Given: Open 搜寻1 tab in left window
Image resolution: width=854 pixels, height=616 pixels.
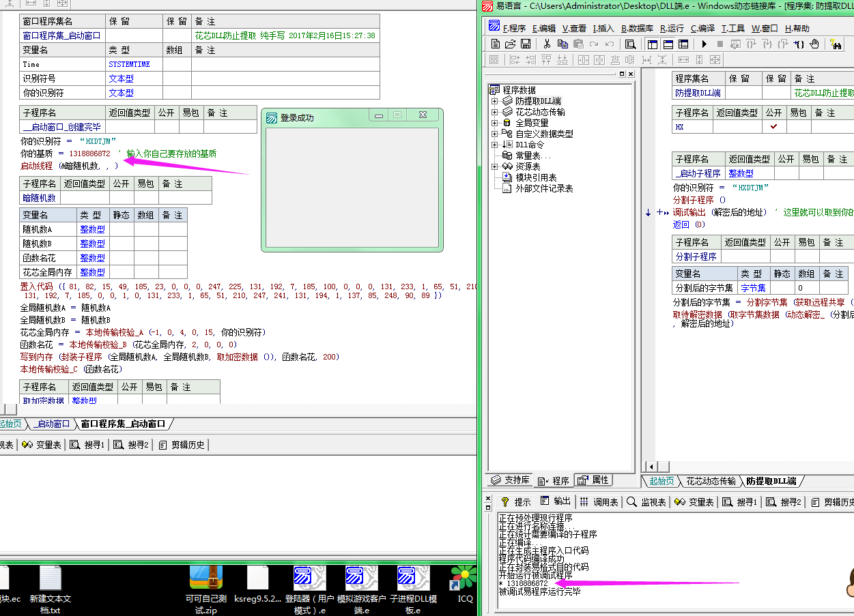Looking at the screenshot, I should tap(87, 445).
